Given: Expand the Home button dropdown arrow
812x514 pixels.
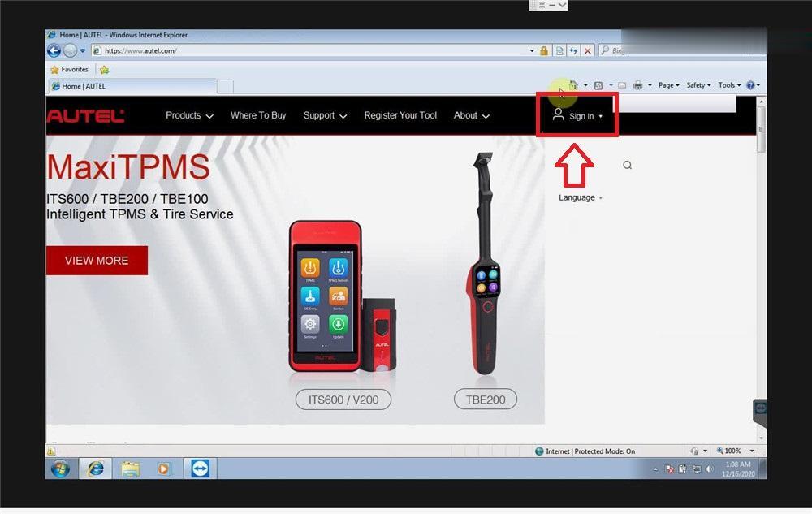Looking at the screenshot, I should (585, 85).
